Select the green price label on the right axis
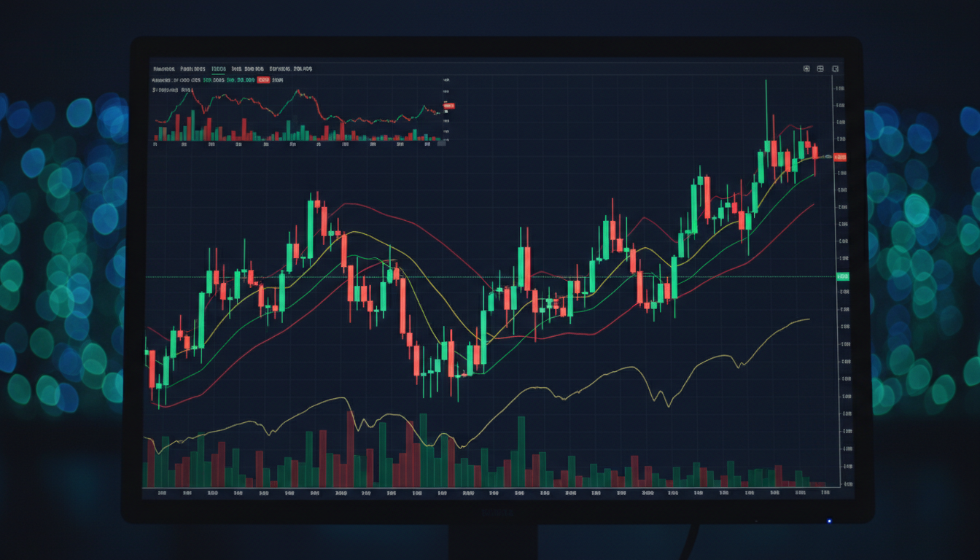Screen dimensions: 980x560 click(843, 276)
